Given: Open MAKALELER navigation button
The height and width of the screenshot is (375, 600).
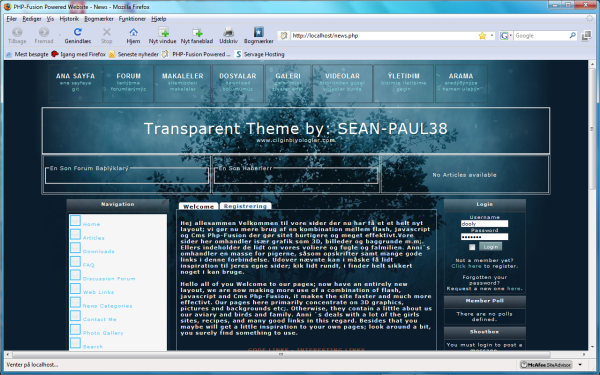Looking at the screenshot, I should [183, 83].
